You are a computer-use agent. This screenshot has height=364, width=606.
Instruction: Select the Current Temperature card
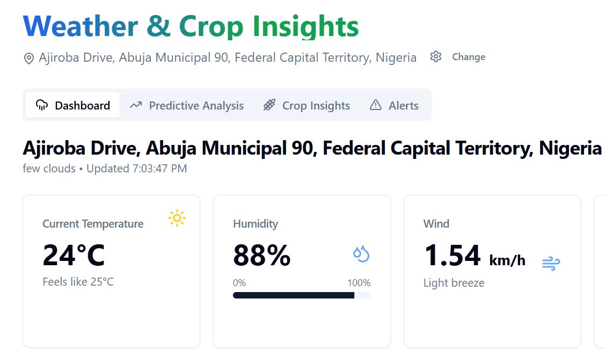tap(111, 271)
